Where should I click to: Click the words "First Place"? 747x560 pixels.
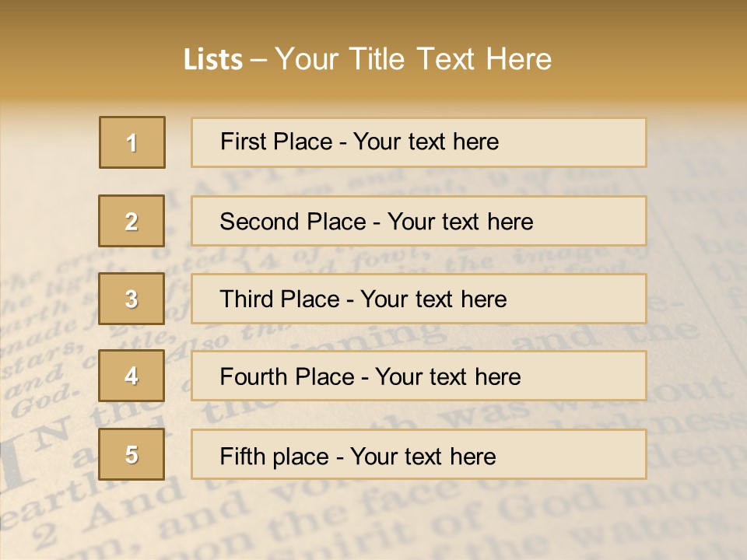click(x=276, y=142)
